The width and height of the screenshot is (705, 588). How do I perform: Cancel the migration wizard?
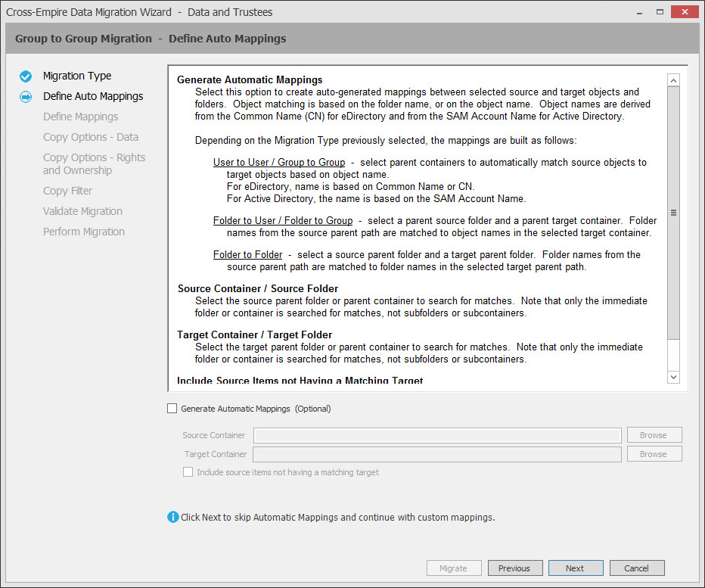[x=637, y=568]
